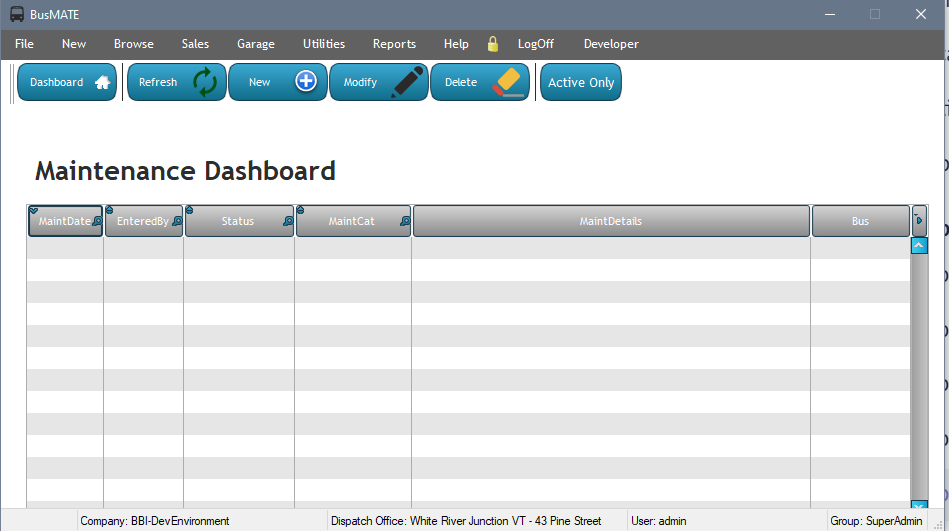Click the Modify pencil icon
Image resolution: width=949 pixels, height=531 pixels.
tap(407, 82)
